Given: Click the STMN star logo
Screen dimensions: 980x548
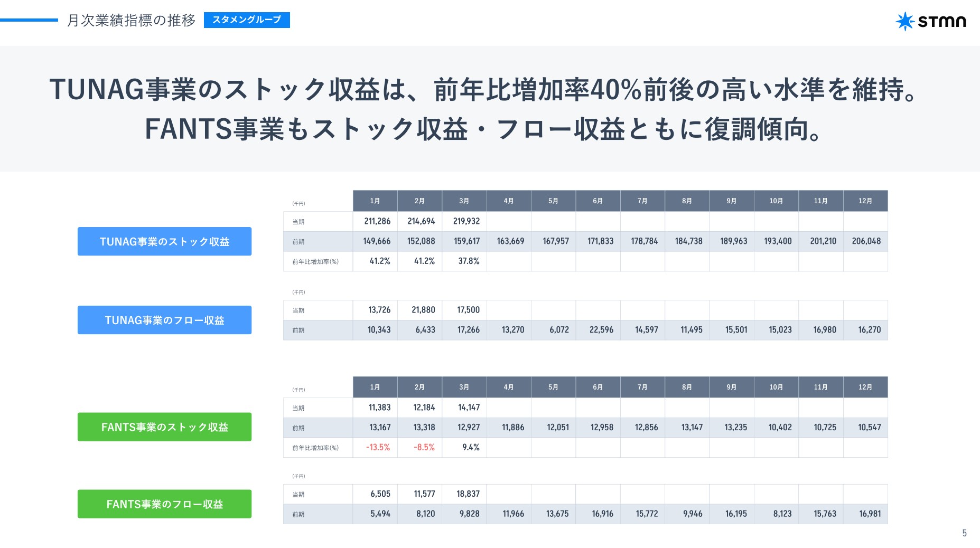Looking at the screenshot, I should (x=905, y=21).
